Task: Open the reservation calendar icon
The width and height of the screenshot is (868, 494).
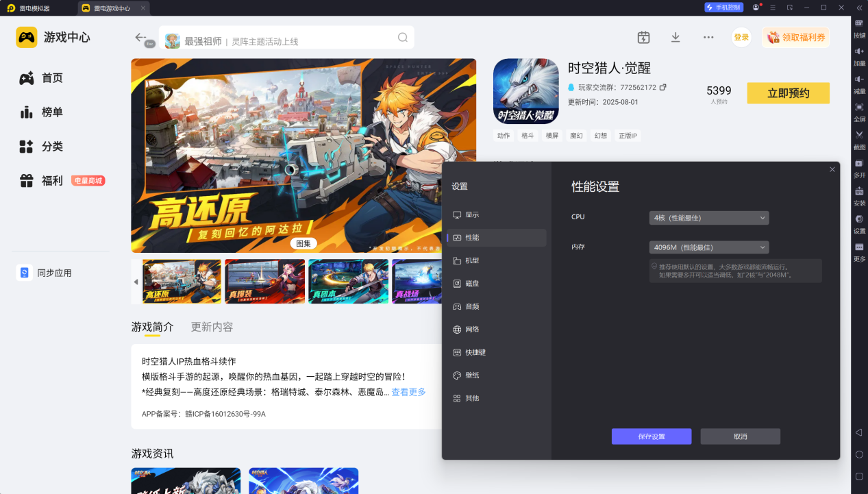Action: (643, 37)
